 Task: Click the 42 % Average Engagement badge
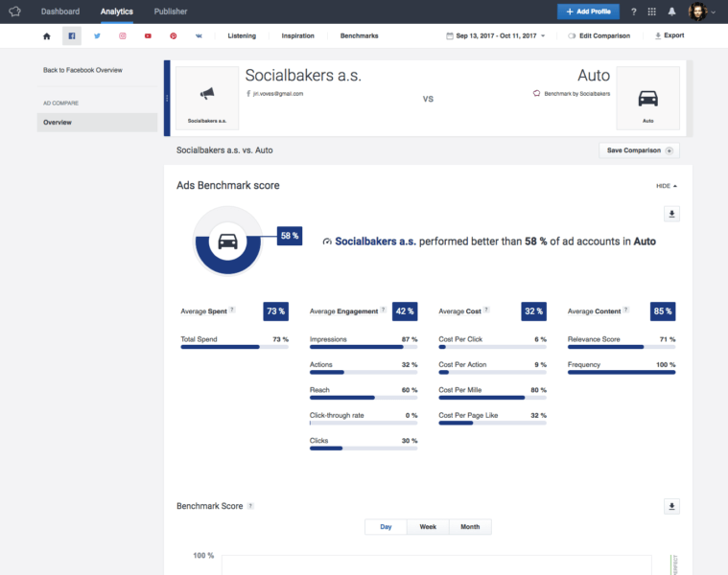(405, 311)
